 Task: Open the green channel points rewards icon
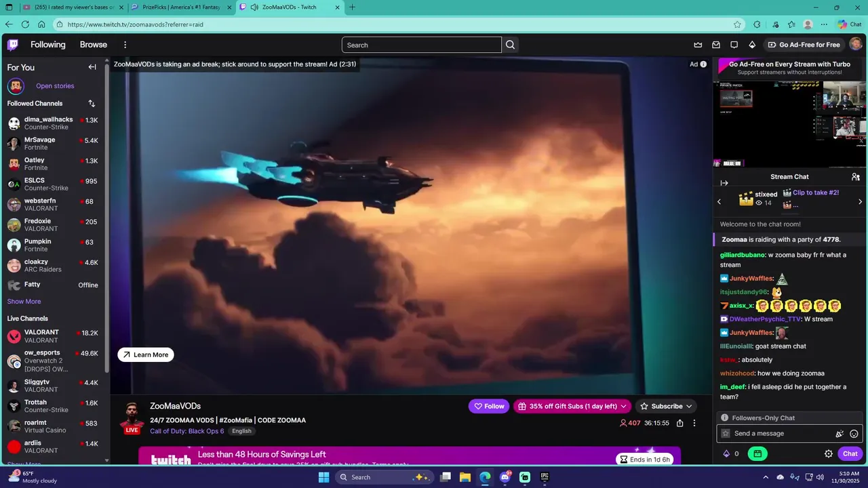click(x=757, y=454)
